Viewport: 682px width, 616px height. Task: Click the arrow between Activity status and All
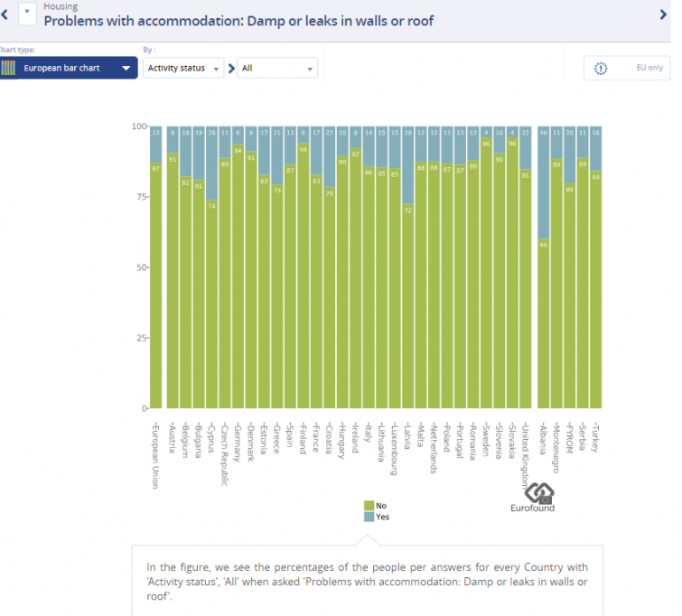230,68
